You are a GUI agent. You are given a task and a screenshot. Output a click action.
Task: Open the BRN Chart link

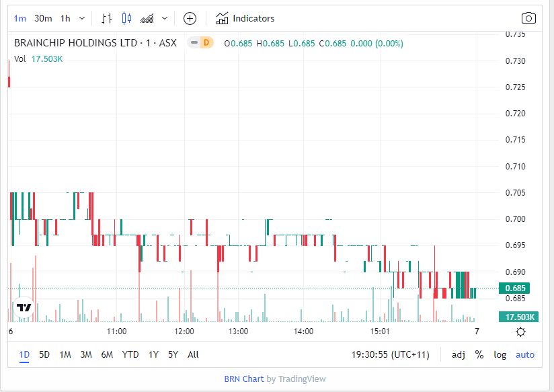(244, 379)
